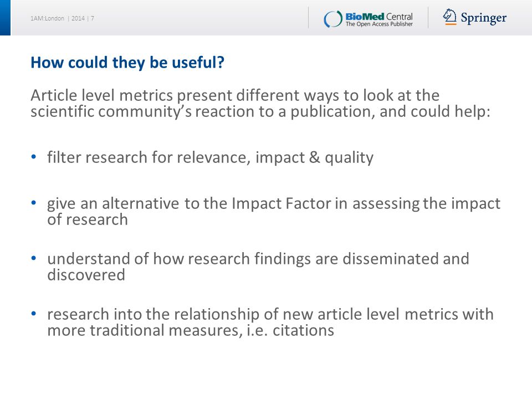Select 'The Open Access Publisher' tagline
532x399 pixels.
pos(379,24)
